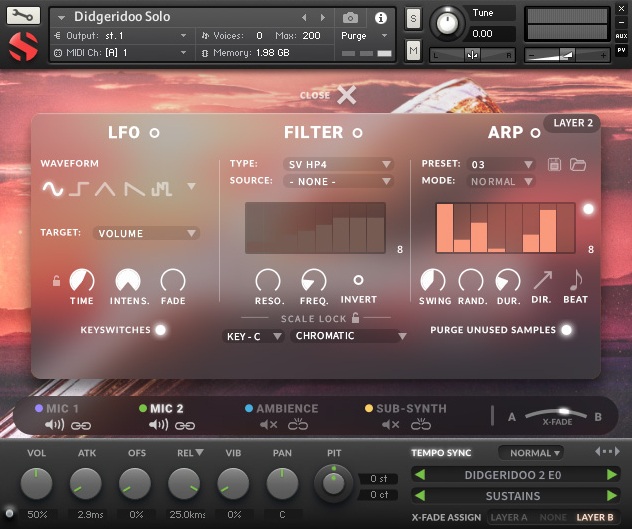This screenshot has width=632, height=529.
Task: Select the random step LFO waveform
Action: pyautogui.click(x=162, y=188)
